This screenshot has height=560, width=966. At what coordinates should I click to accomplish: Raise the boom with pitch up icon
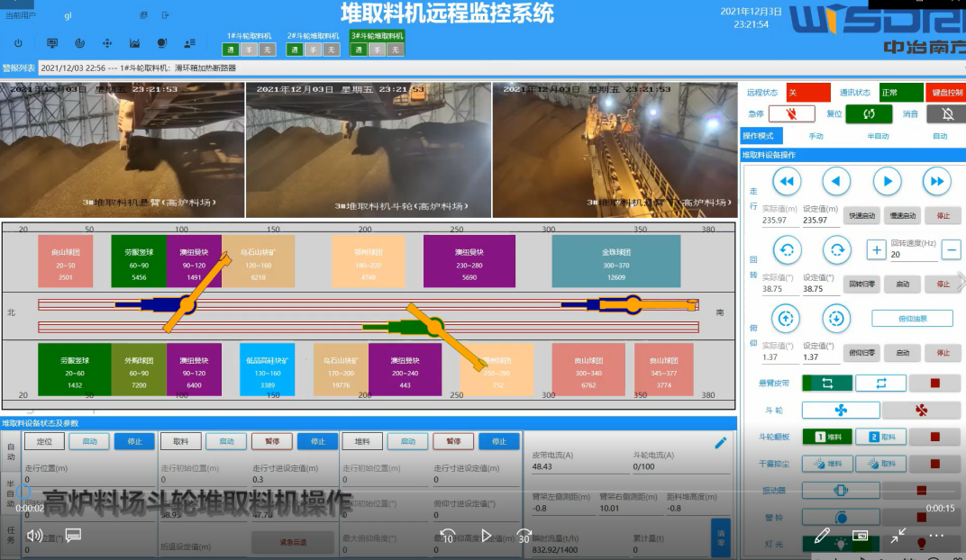(x=786, y=318)
